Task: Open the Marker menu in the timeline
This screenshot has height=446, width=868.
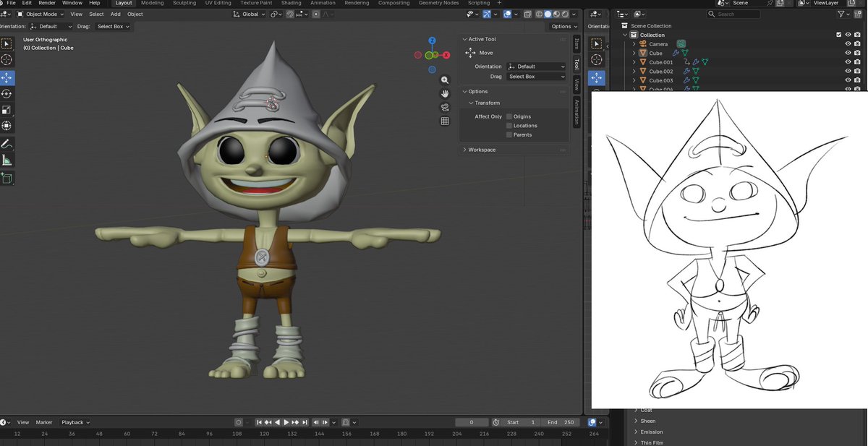Action: click(44, 422)
